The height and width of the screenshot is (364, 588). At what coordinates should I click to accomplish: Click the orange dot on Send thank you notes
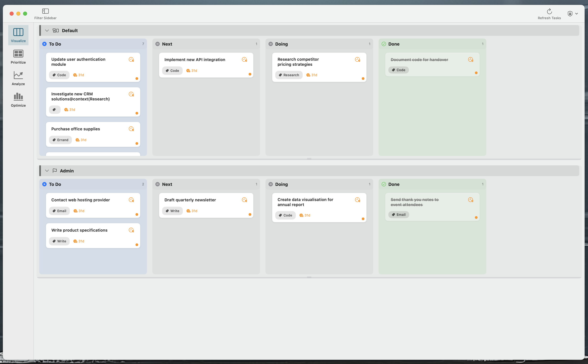476,217
